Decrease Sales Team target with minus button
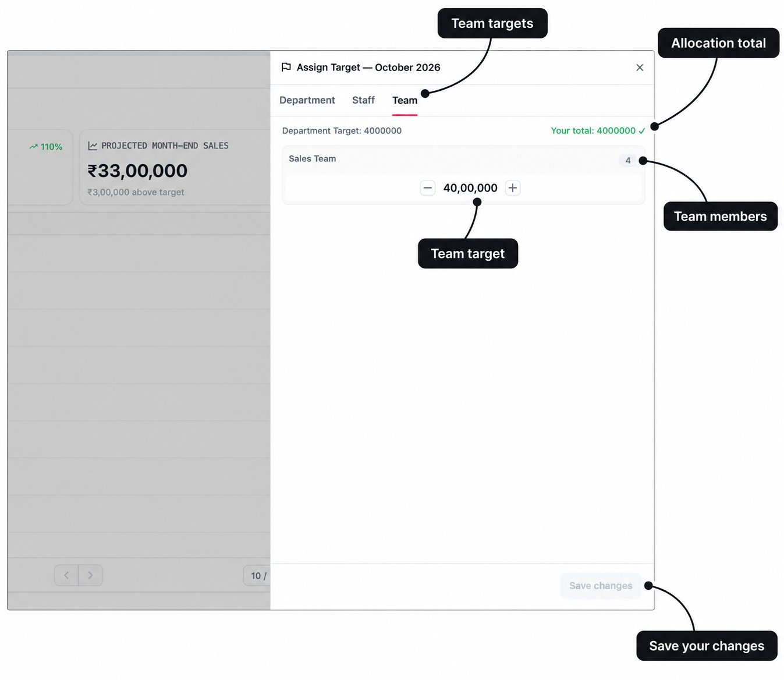The image size is (784, 680). pyautogui.click(x=428, y=188)
